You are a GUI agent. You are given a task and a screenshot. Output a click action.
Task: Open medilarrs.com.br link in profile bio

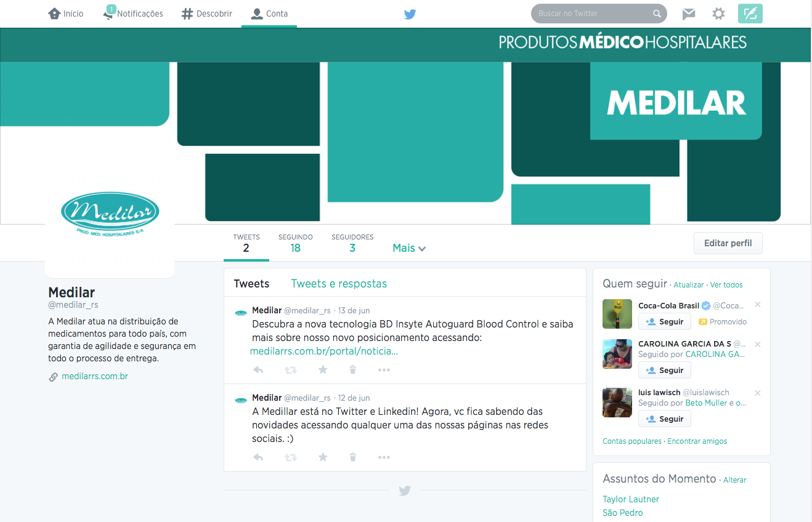tap(95, 376)
